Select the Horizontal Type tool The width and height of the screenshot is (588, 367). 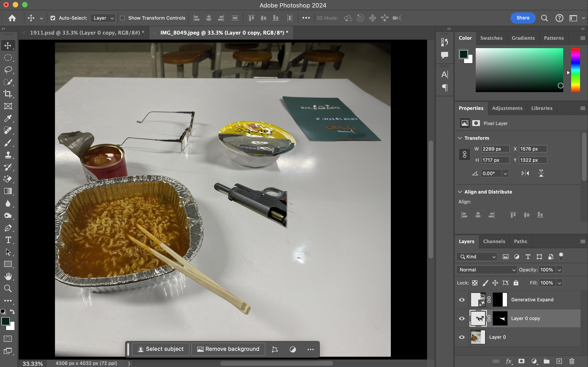click(8, 240)
